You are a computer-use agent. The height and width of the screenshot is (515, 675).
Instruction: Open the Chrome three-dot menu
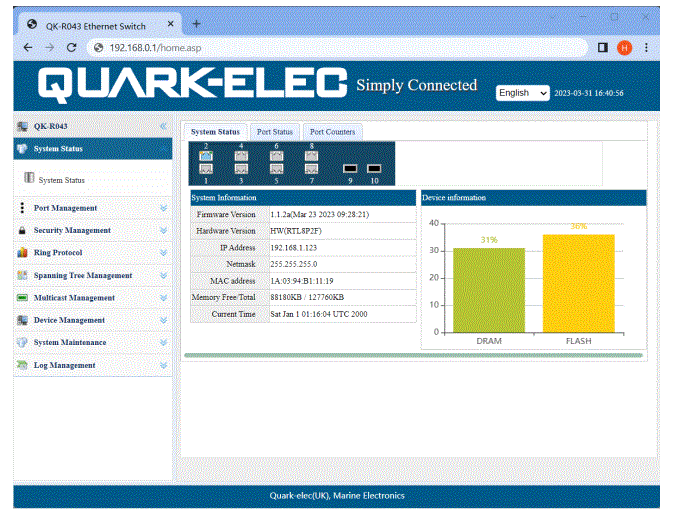click(646, 48)
